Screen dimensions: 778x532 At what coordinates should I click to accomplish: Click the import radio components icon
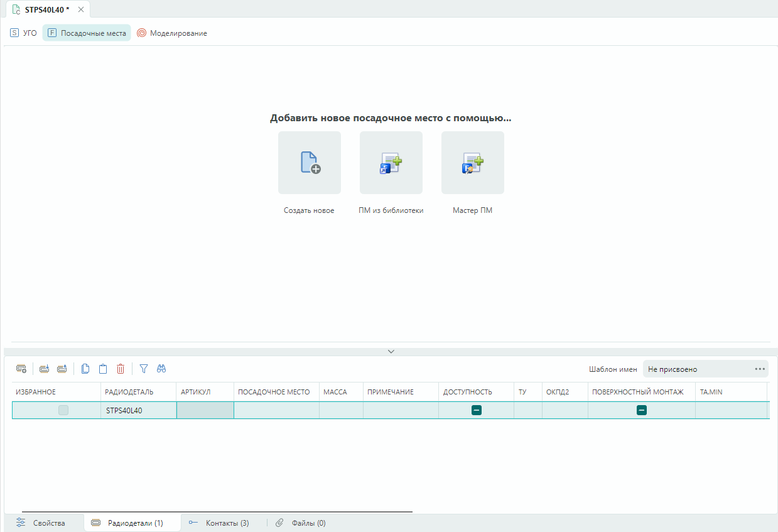[x=44, y=369]
